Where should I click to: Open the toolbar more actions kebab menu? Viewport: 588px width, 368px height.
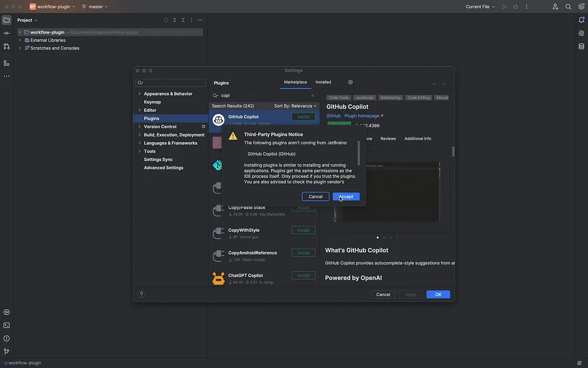click(x=526, y=6)
